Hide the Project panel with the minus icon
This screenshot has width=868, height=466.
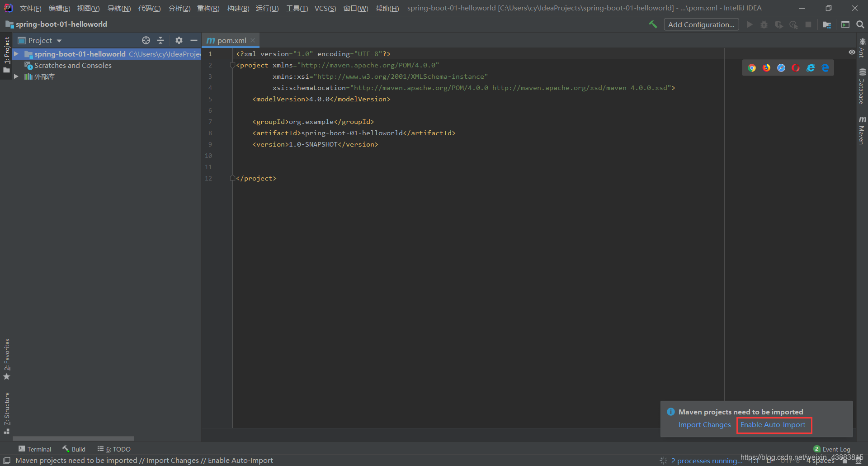[x=194, y=40]
